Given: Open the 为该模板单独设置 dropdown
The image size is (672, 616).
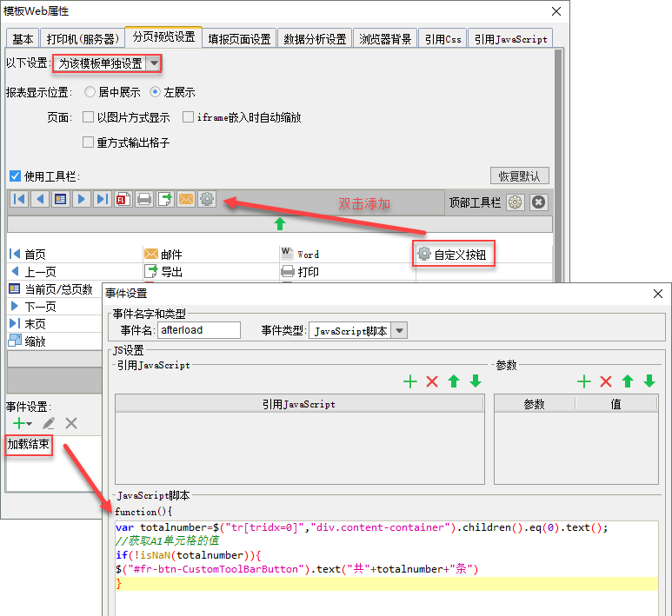Looking at the screenshot, I should [154, 63].
